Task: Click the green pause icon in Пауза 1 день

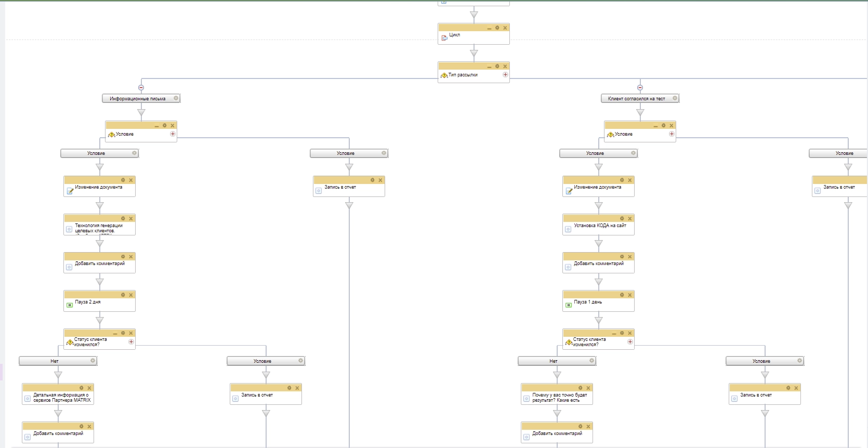Action: (x=568, y=305)
